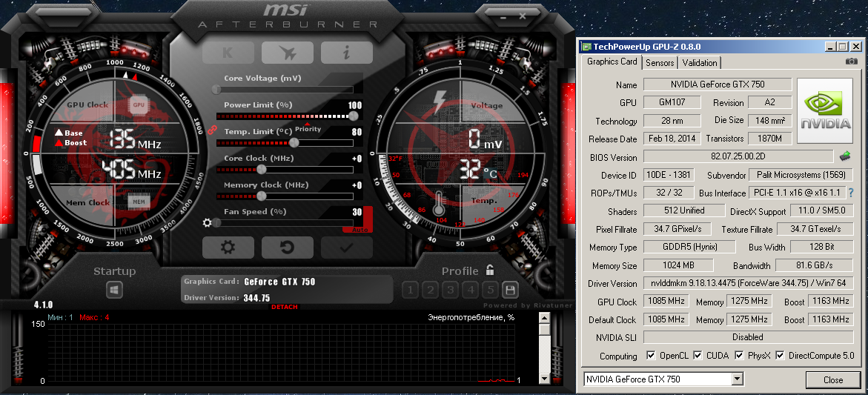868x395 pixels.
Task: Click the fan speed gear icon
Action: pos(207,222)
